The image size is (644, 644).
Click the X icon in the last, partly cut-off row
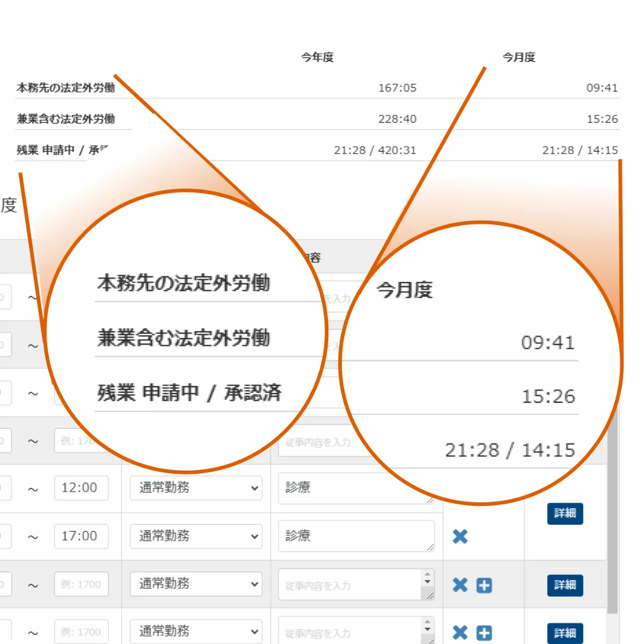point(460,632)
